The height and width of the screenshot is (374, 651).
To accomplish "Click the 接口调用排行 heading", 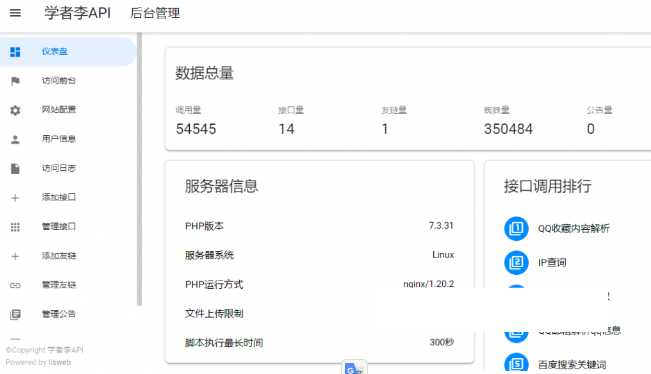I will coord(548,186).
